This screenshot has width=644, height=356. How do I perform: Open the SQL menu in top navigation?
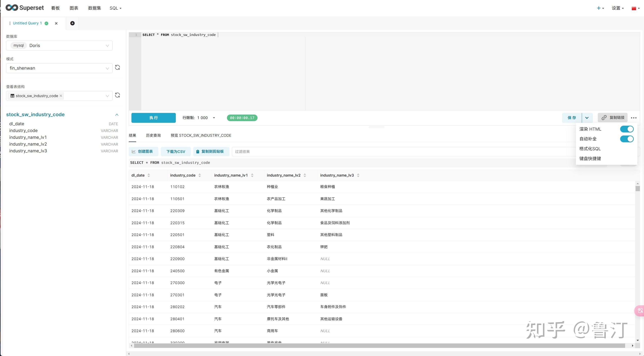point(115,8)
